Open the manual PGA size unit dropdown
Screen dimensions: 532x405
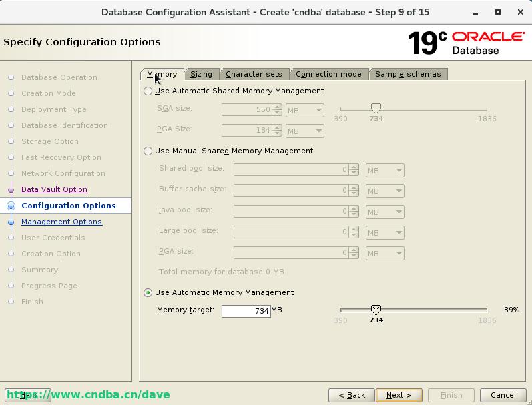pos(384,254)
